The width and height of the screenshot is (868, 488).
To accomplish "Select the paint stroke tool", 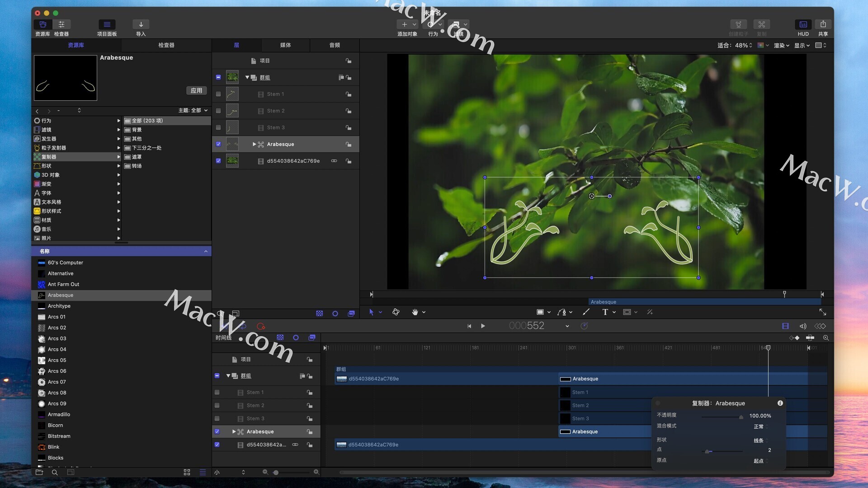I will click(586, 312).
